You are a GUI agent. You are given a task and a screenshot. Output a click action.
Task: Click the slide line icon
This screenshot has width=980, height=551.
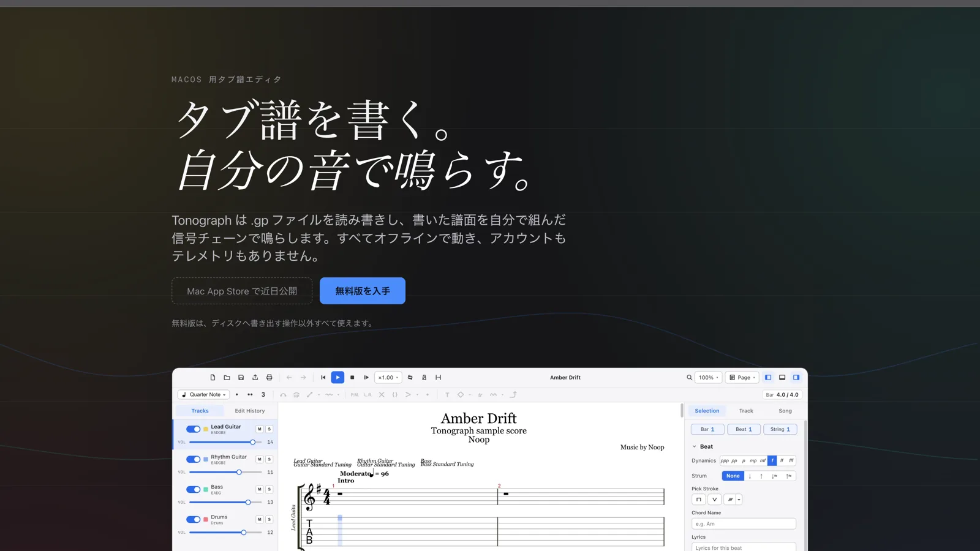(310, 395)
